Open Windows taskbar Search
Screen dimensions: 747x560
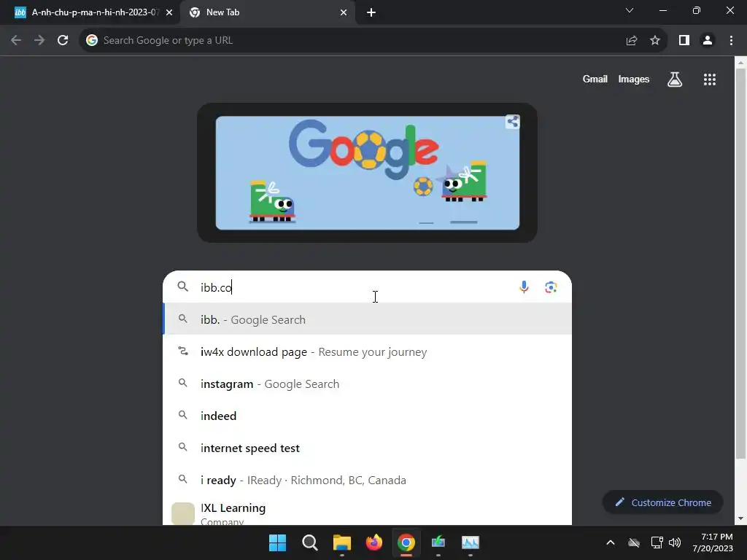pyautogui.click(x=309, y=542)
